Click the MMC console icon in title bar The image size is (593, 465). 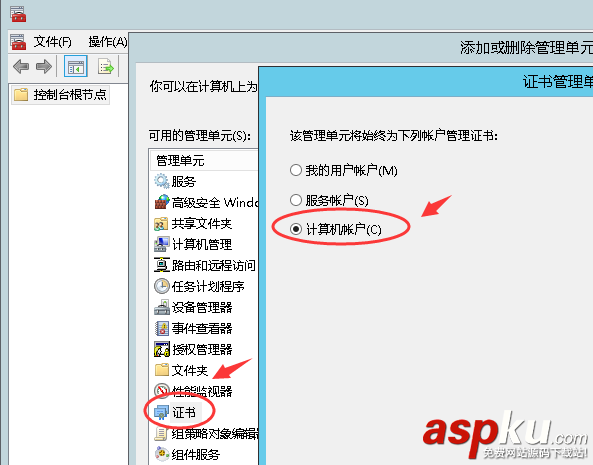coord(18,14)
